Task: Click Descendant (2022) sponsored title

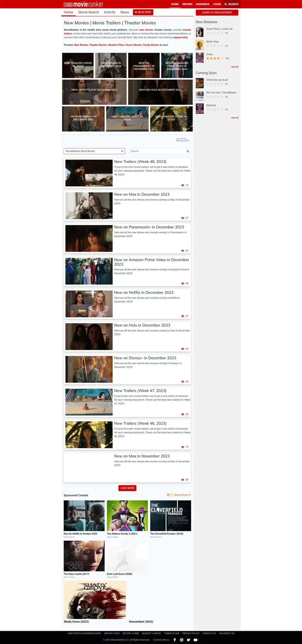Action: (141, 621)
